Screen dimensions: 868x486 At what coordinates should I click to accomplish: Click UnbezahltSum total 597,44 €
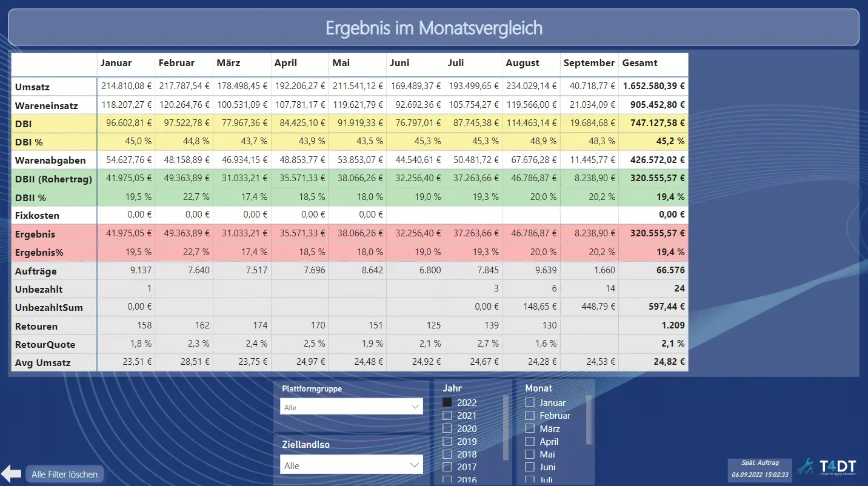tap(667, 307)
